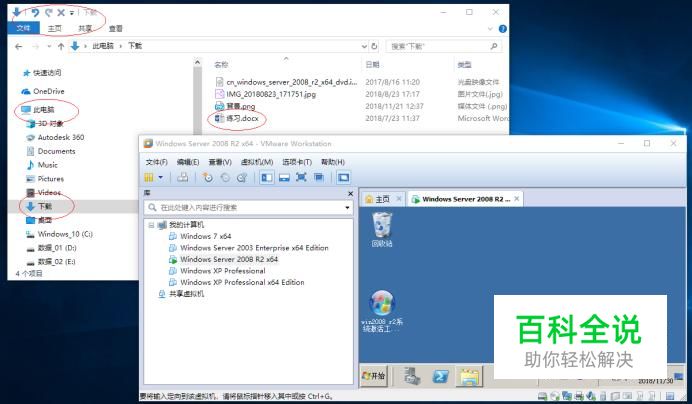Open VMware 编辑(E) menu
Viewport: 692px width, 404px height.
(188, 162)
